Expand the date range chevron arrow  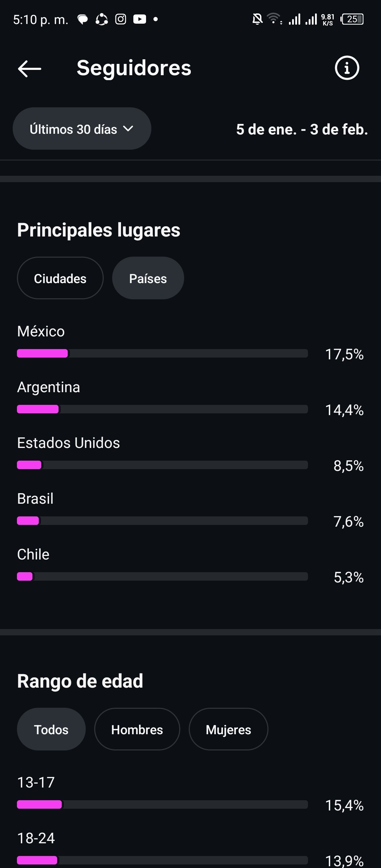coord(128,129)
